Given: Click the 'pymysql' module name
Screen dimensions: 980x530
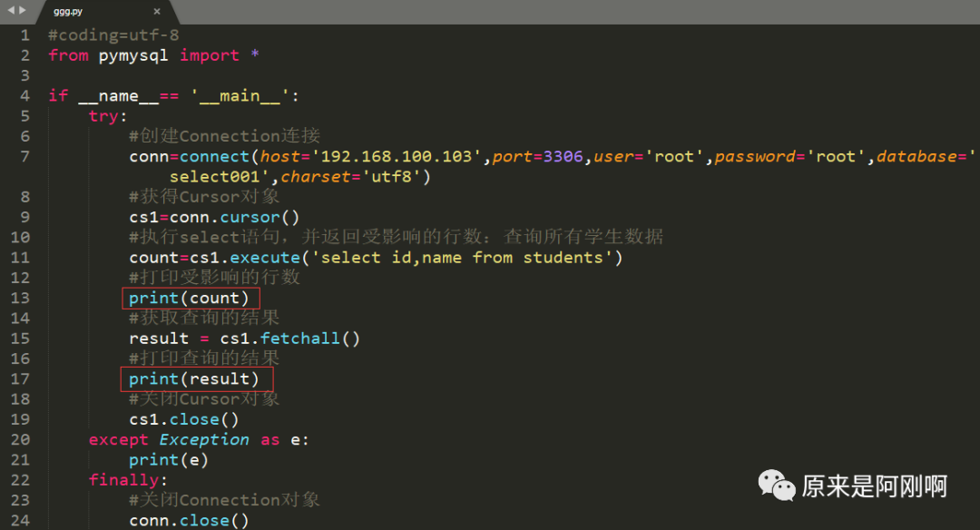Looking at the screenshot, I should 133,56.
